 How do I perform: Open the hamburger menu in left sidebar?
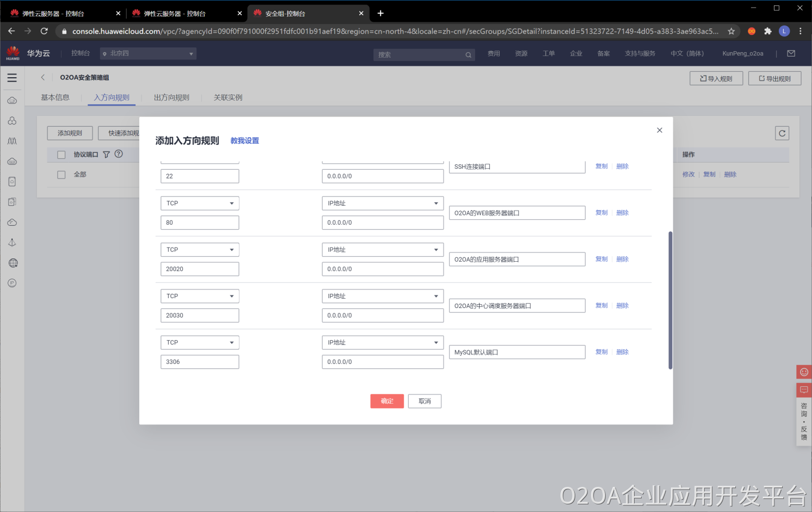click(12, 78)
